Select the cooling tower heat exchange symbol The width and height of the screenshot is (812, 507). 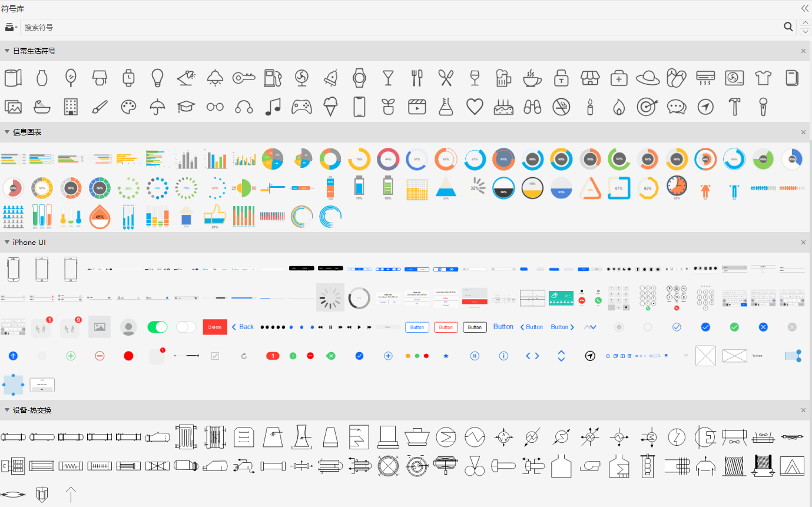pos(301,436)
